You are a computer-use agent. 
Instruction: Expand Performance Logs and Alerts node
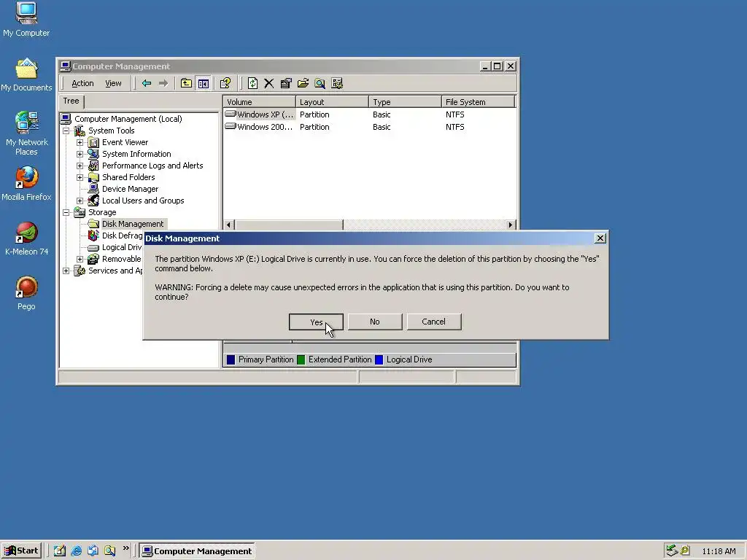pos(80,166)
